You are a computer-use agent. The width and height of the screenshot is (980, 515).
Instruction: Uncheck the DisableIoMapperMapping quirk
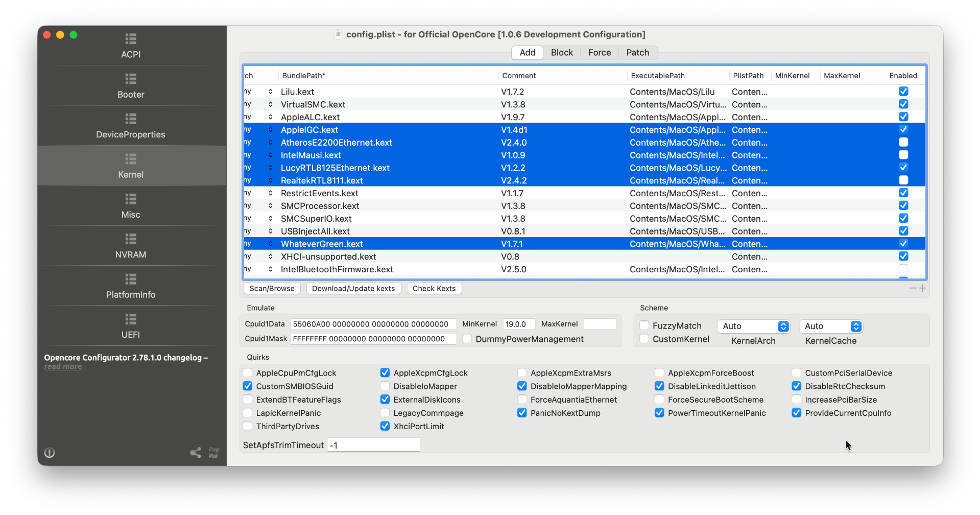522,386
